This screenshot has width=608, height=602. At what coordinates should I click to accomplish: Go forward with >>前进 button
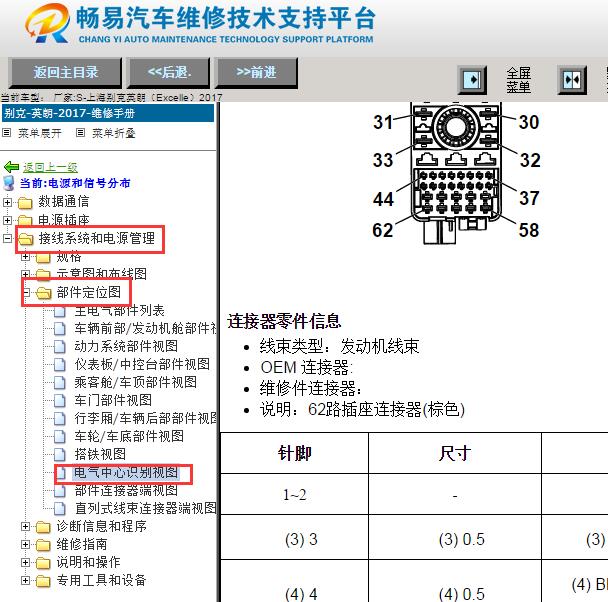[x=256, y=72]
